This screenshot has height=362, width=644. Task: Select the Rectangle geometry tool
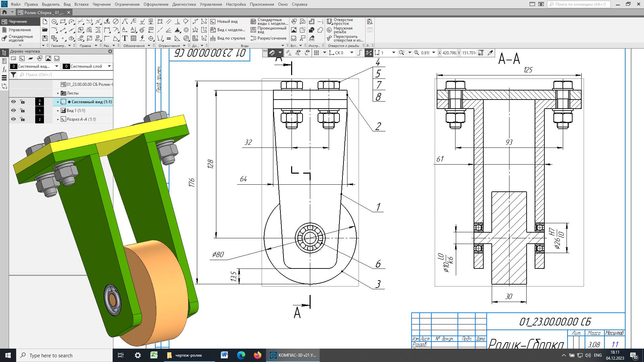(x=63, y=21)
